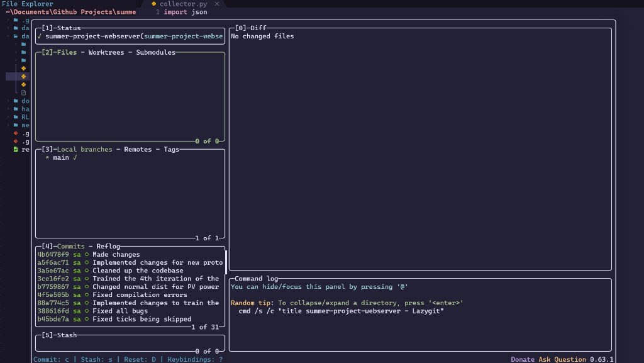Switch to the Worktrees tab
The image size is (644, 363).
106,52
